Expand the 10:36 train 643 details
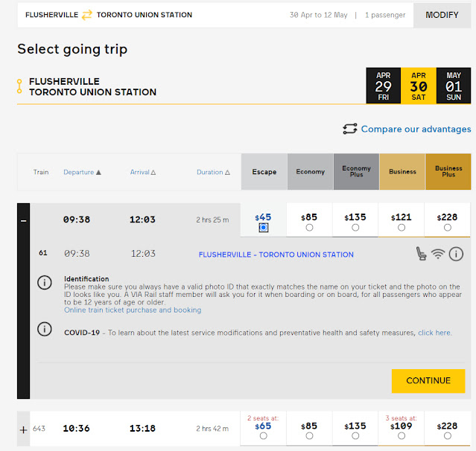This screenshot has width=476, height=451. 23,429
